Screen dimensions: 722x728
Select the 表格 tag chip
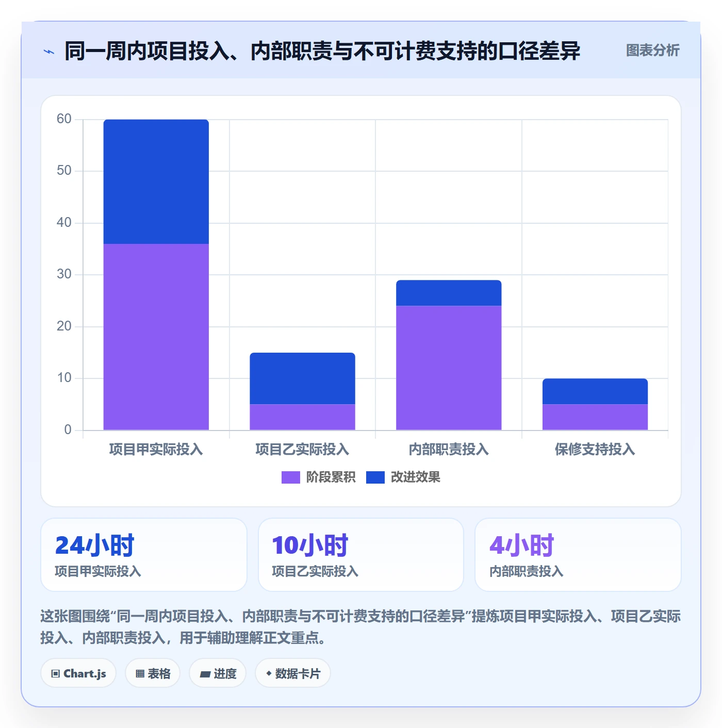(153, 673)
